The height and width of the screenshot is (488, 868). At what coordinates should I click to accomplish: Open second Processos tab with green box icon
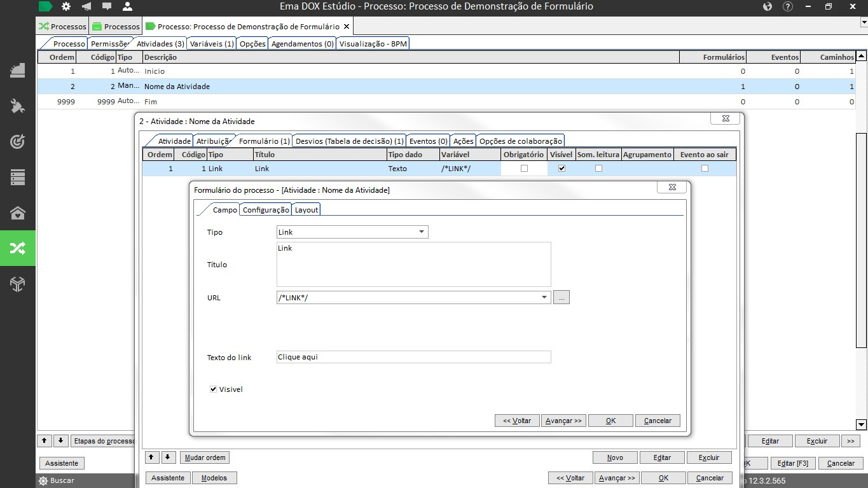click(x=116, y=27)
